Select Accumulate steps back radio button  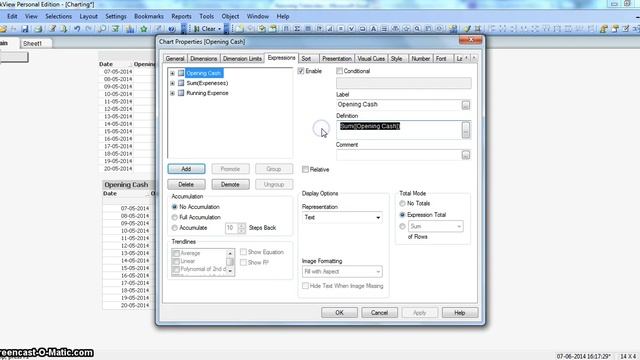click(x=175, y=228)
